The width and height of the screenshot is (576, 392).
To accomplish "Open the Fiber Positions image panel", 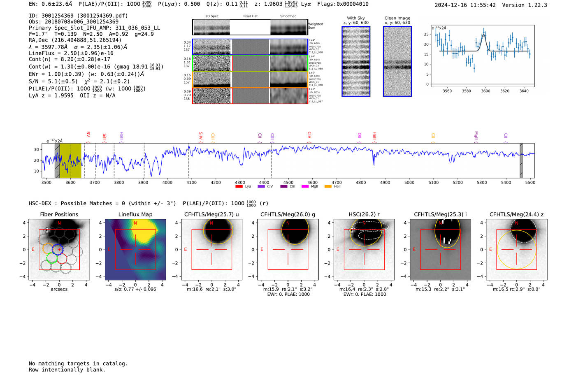I will click(59, 249).
